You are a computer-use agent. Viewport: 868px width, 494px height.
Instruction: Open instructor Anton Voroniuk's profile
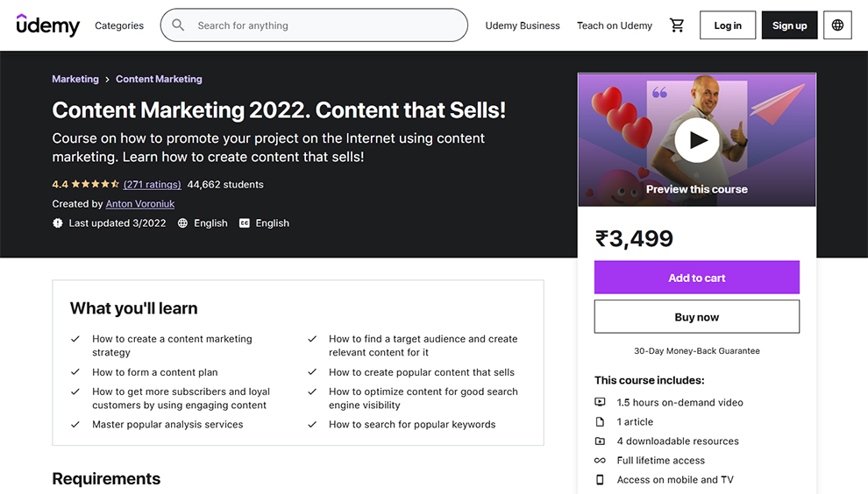[140, 204]
